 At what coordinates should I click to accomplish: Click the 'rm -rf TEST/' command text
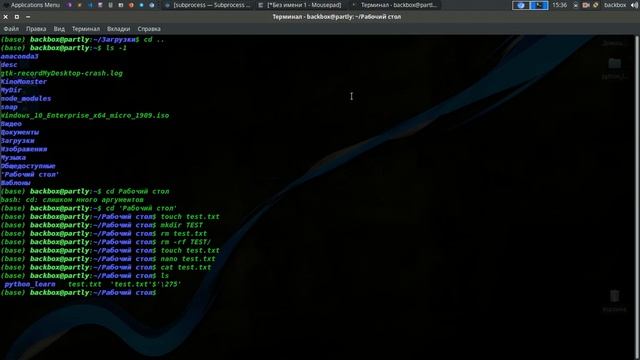pyautogui.click(x=186, y=242)
